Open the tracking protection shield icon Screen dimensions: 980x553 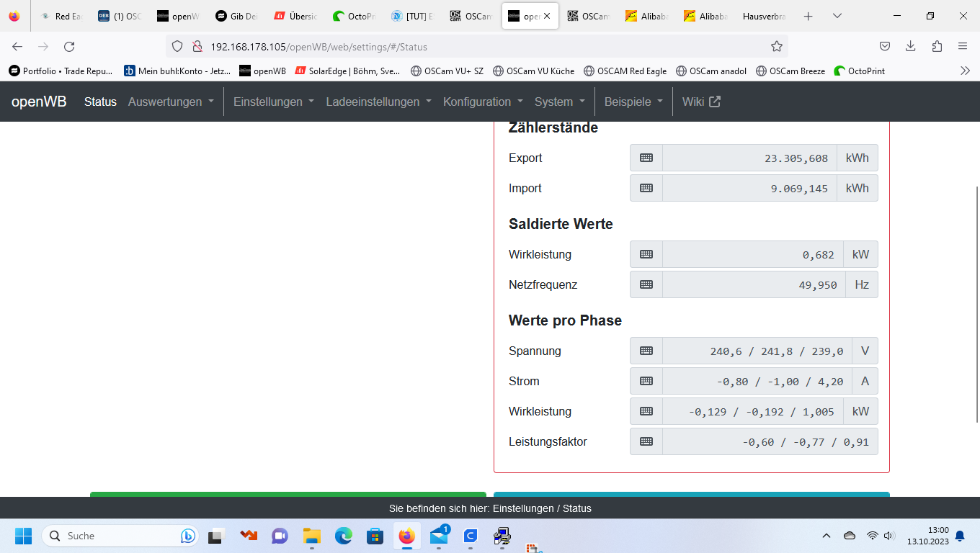coord(177,47)
